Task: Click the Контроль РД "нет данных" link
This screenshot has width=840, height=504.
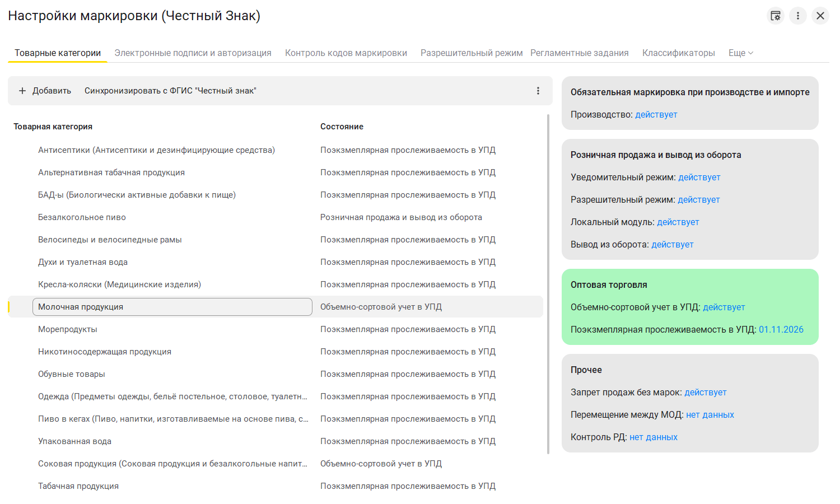Action: coord(653,437)
